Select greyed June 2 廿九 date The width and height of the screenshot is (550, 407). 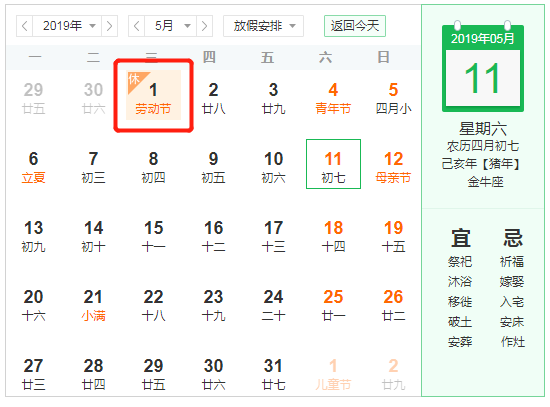tap(393, 374)
